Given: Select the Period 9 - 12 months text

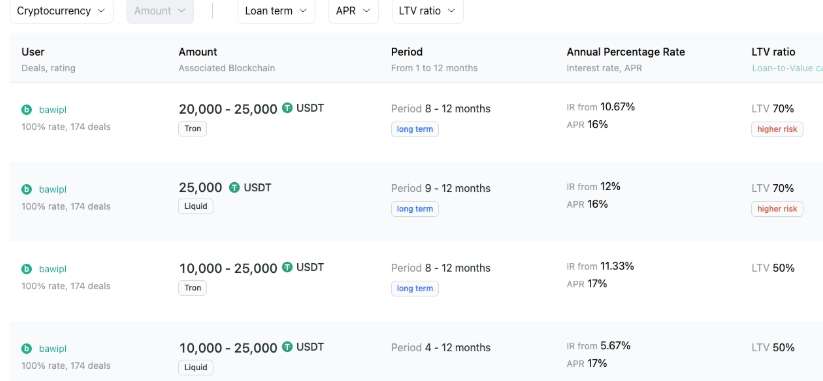Looking at the screenshot, I should point(441,188).
